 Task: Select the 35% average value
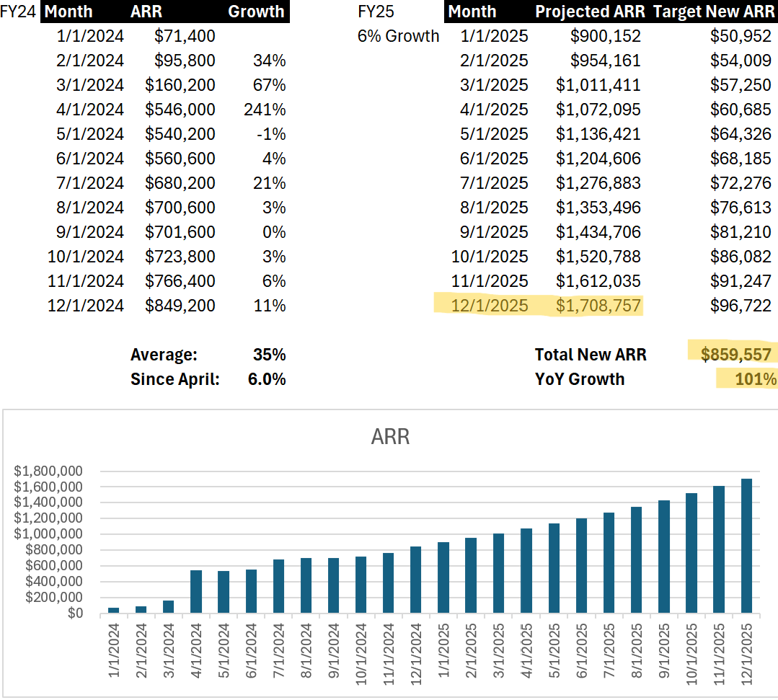(x=270, y=355)
